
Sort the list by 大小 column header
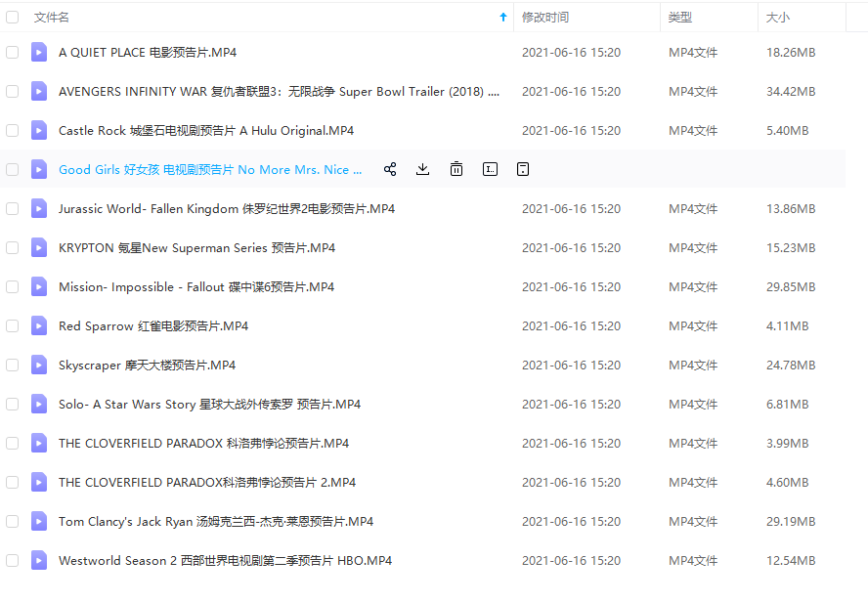pyautogui.click(x=778, y=17)
